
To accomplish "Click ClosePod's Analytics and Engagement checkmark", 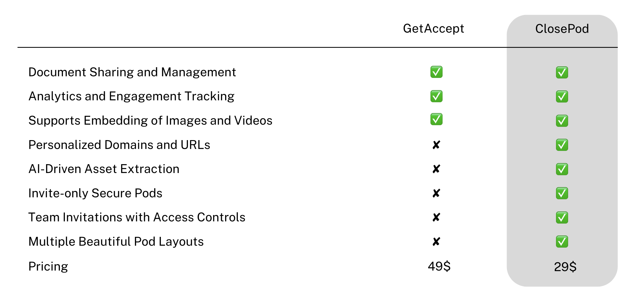I will [x=562, y=96].
